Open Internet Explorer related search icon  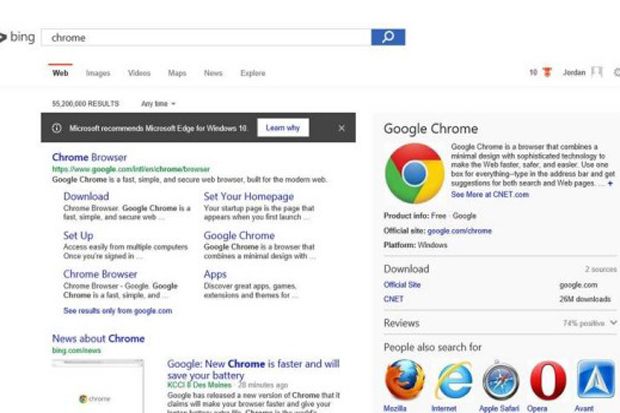[454, 380]
